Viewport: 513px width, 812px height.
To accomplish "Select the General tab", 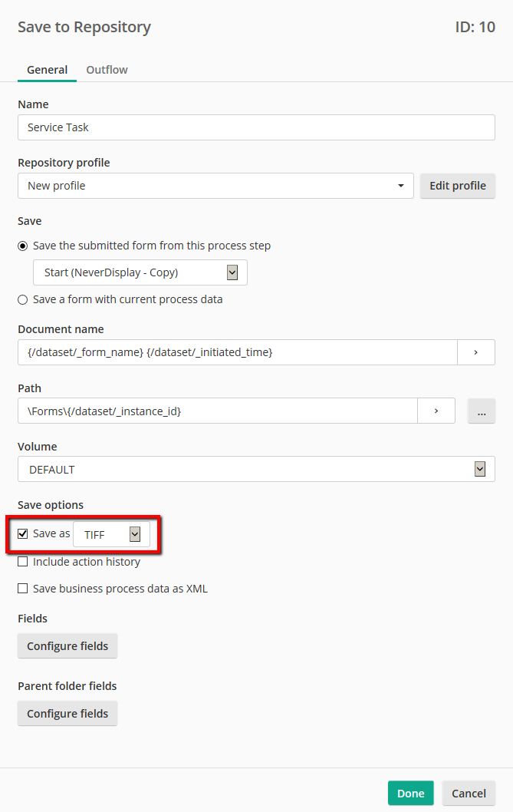I will (x=47, y=70).
